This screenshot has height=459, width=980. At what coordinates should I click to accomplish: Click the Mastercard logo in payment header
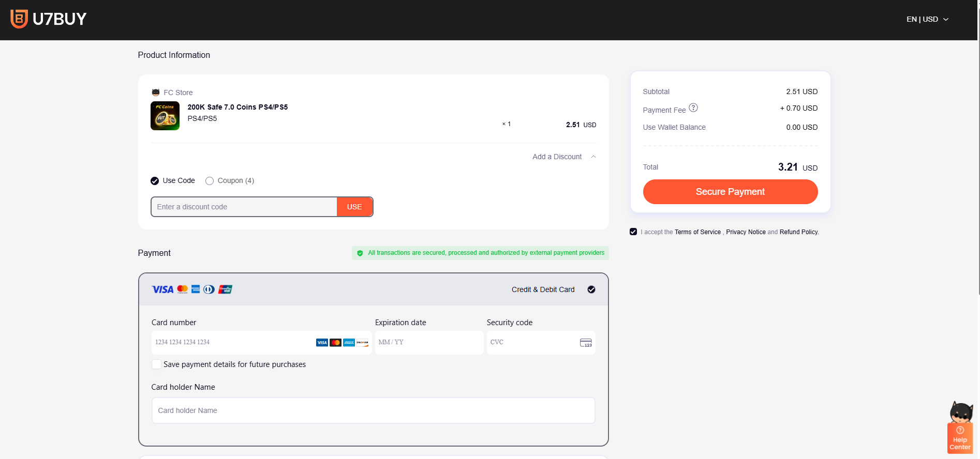point(183,289)
